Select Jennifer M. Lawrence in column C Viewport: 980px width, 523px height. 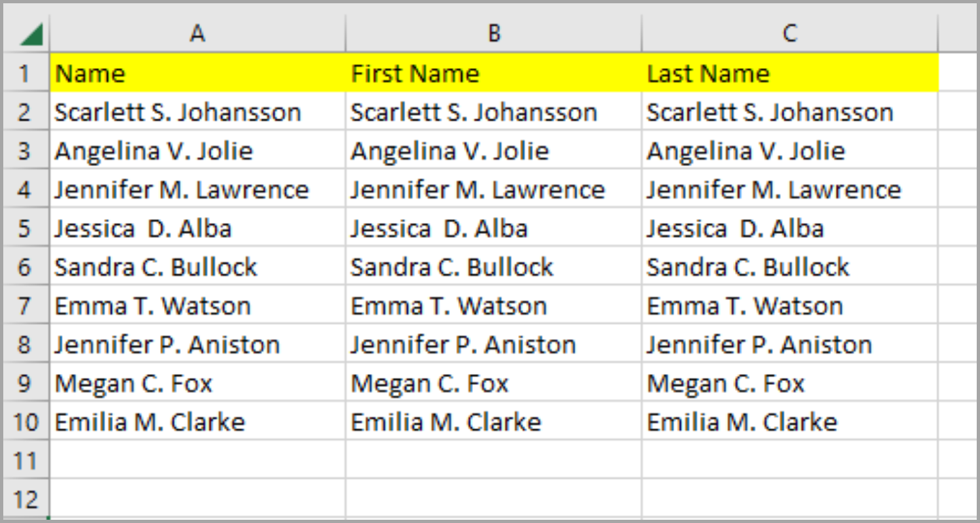point(774,190)
